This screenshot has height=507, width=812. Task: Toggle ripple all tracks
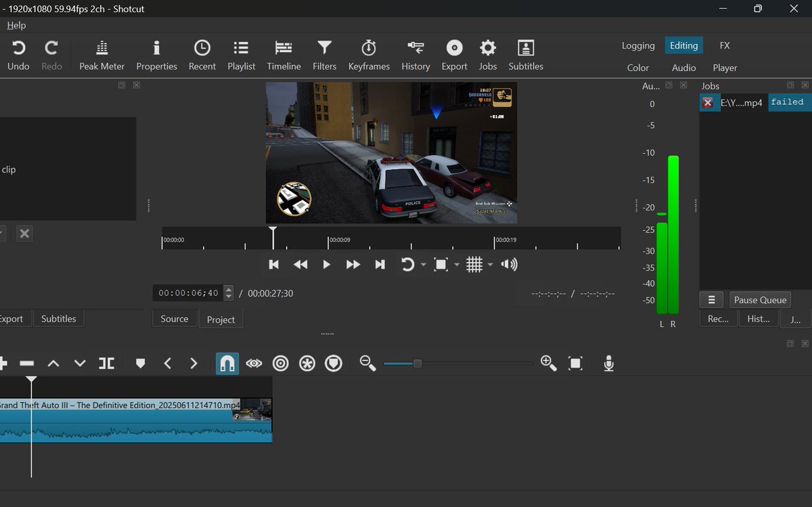307,363
